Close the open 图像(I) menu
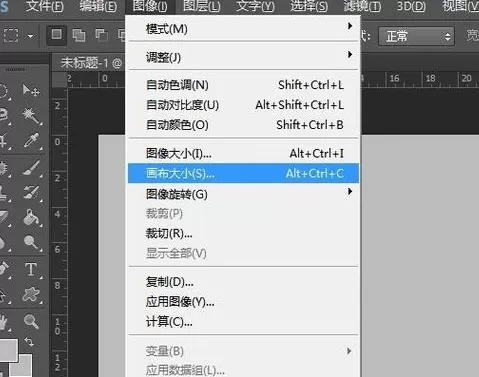The width and height of the screenshot is (479, 377). click(150, 7)
